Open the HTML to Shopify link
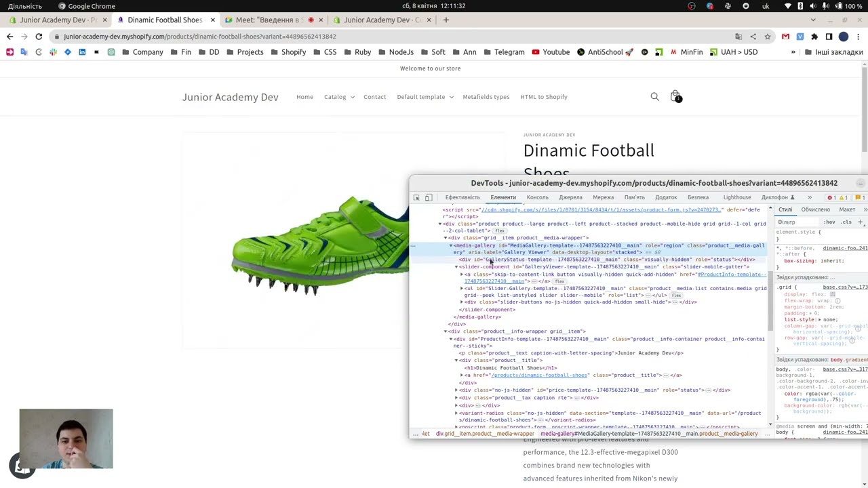This screenshot has width=868, height=488. (x=543, y=97)
